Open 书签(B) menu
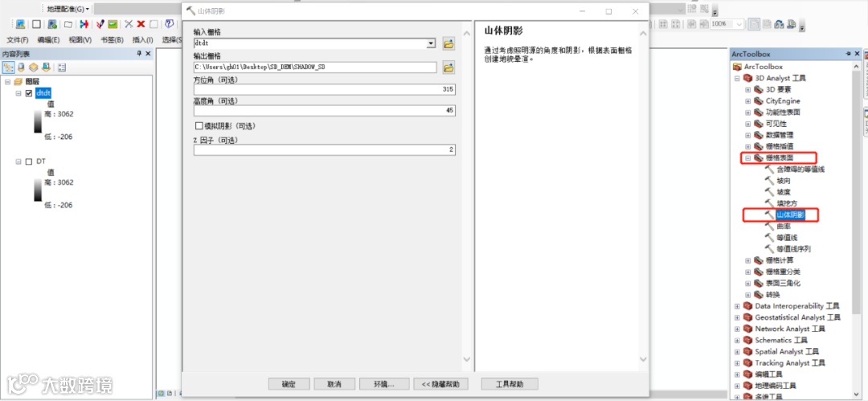This screenshot has width=868, height=401. (x=112, y=40)
